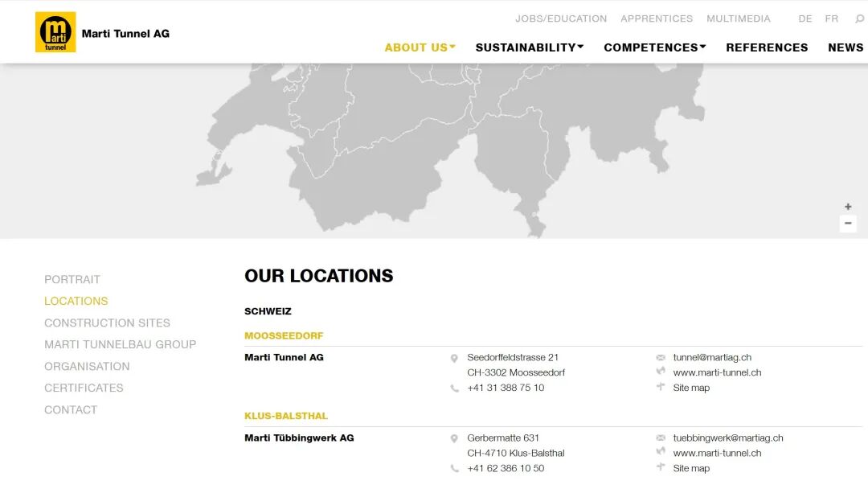Image resolution: width=868 pixels, height=485 pixels.
Task: Click address text CH-3302 Moosseedorf
Action: point(516,372)
